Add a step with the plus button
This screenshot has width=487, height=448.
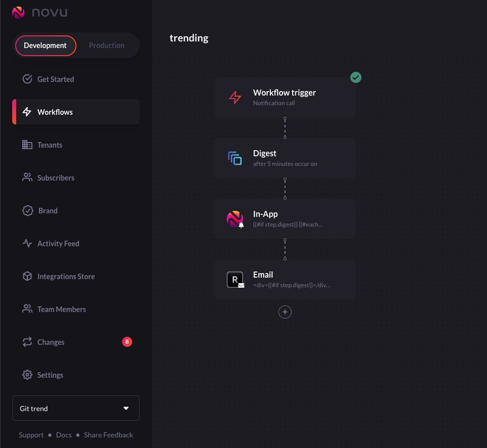click(285, 312)
